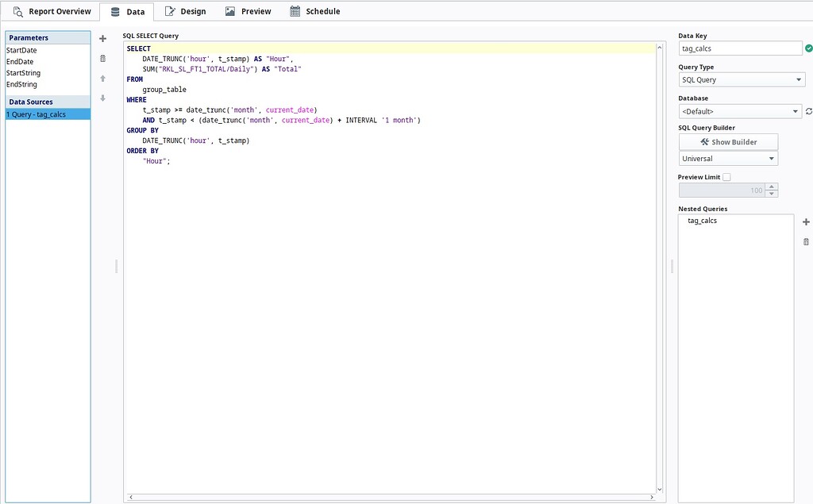The width and height of the screenshot is (813, 504).
Task: Click the green checkmark next to Data Key
Action: coord(810,48)
